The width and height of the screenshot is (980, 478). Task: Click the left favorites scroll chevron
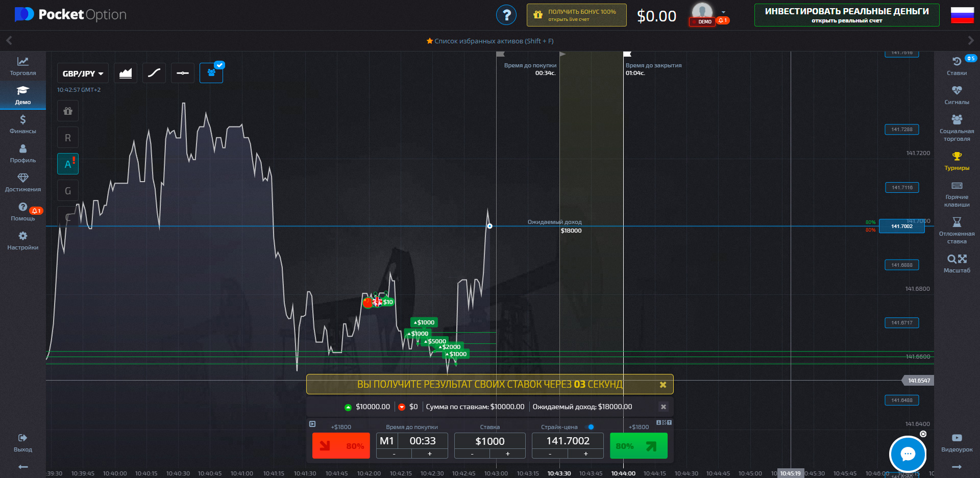click(x=9, y=40)
